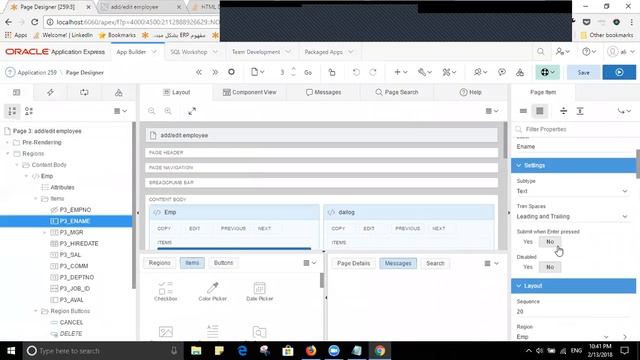Show Regions gallery tab
Image resolution: width=640 pixels, height=360 pixels.
click(160, 263)
